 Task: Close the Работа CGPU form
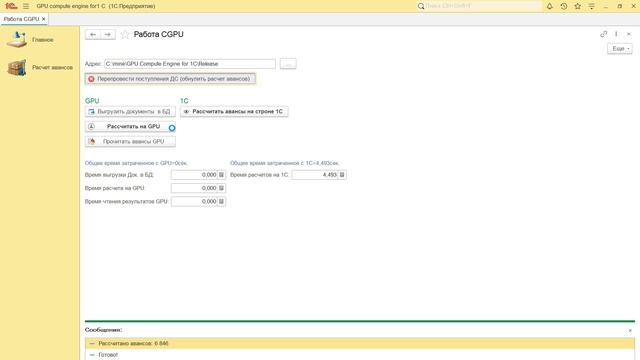pyautogui.click(x=629, y=34)
